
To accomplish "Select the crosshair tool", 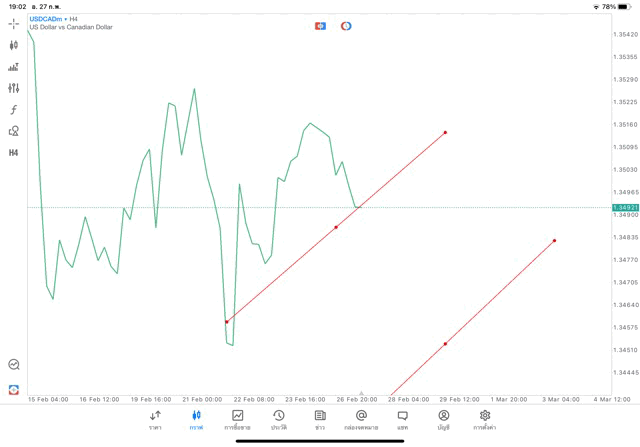I will 14,24.
